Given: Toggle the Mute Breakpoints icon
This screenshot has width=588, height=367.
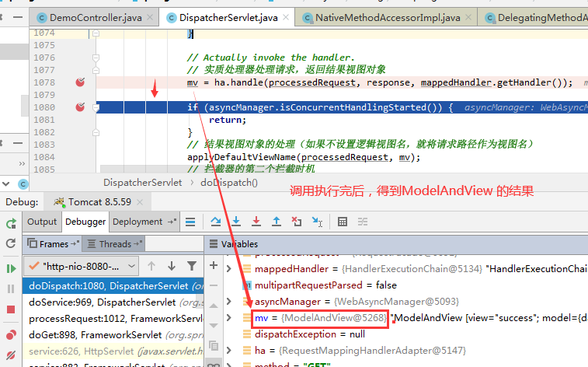Looking at the screenshot, I should pyautogui.click(x=11, y=355).
